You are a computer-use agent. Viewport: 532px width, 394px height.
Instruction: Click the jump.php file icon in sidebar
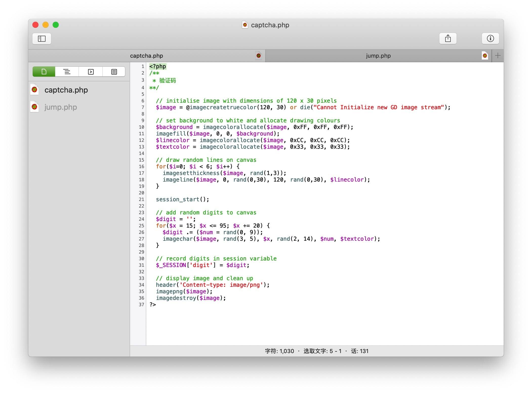(35, 107)
